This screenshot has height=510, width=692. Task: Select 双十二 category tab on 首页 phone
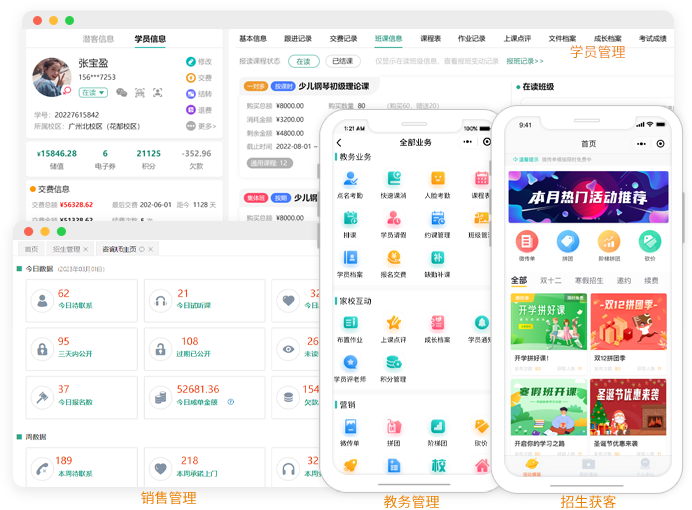coord(551,280)
